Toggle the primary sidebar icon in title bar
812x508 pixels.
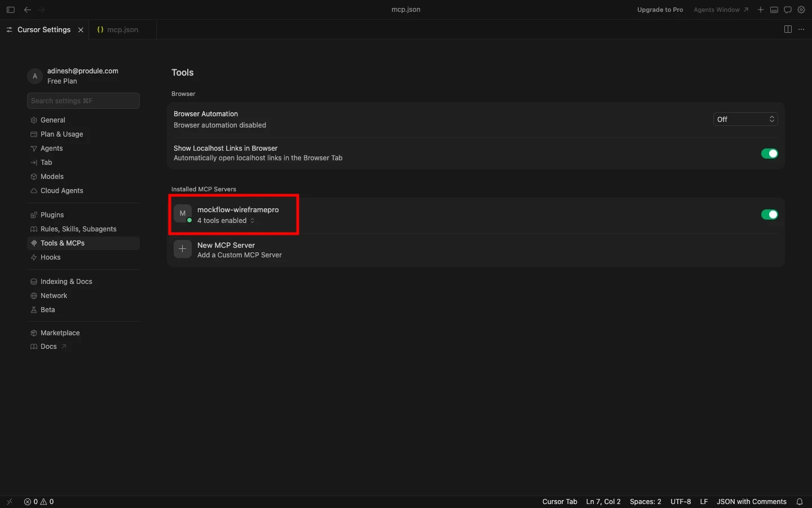tap(10, 10)
